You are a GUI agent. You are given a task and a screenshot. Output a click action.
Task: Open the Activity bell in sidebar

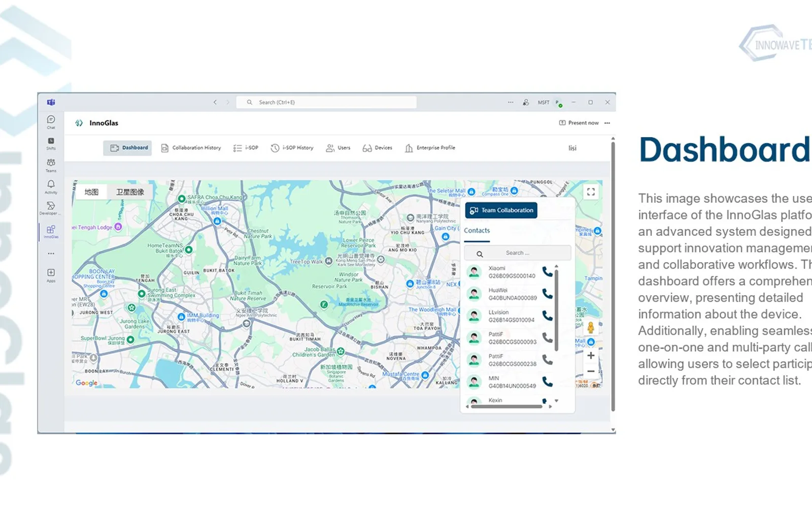click(x=51, y=187)
